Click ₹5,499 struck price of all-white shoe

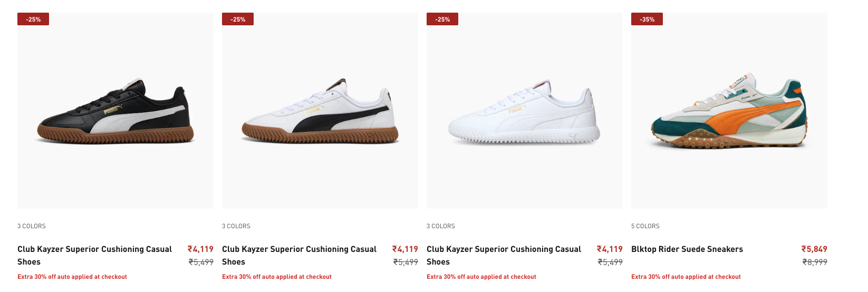[610, 262]
